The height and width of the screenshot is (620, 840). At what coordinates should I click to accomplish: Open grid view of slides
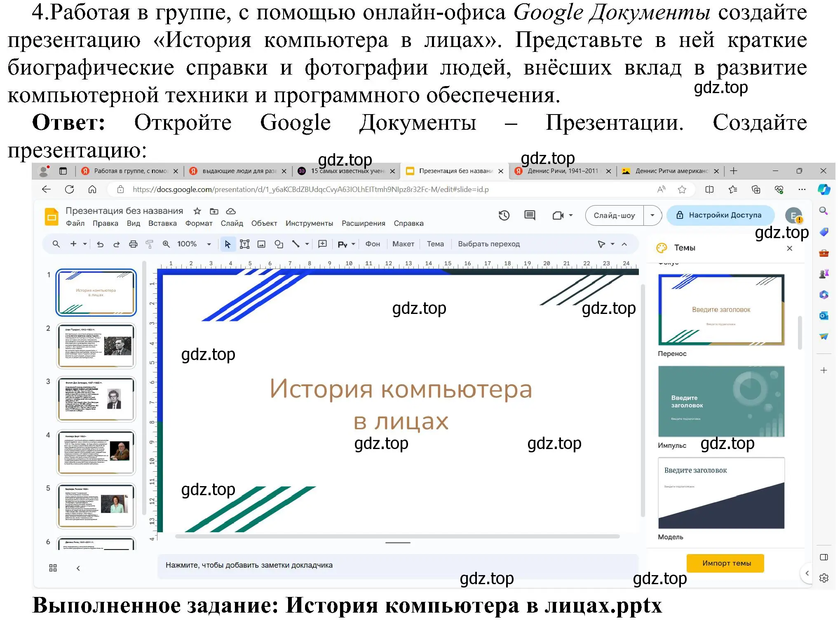pyautogui.click(x=53, y=568)
